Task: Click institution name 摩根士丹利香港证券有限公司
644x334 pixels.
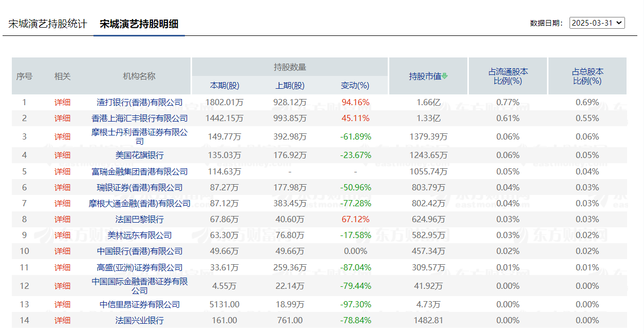Action: (x=140, y=136)
